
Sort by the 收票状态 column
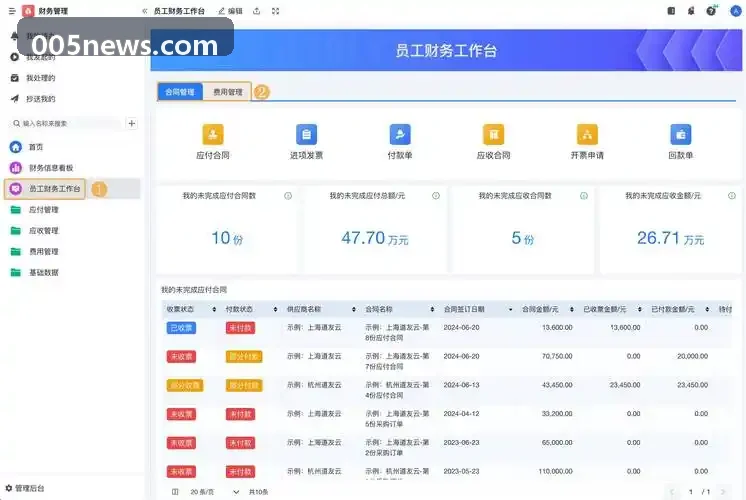tap(214, 309)
